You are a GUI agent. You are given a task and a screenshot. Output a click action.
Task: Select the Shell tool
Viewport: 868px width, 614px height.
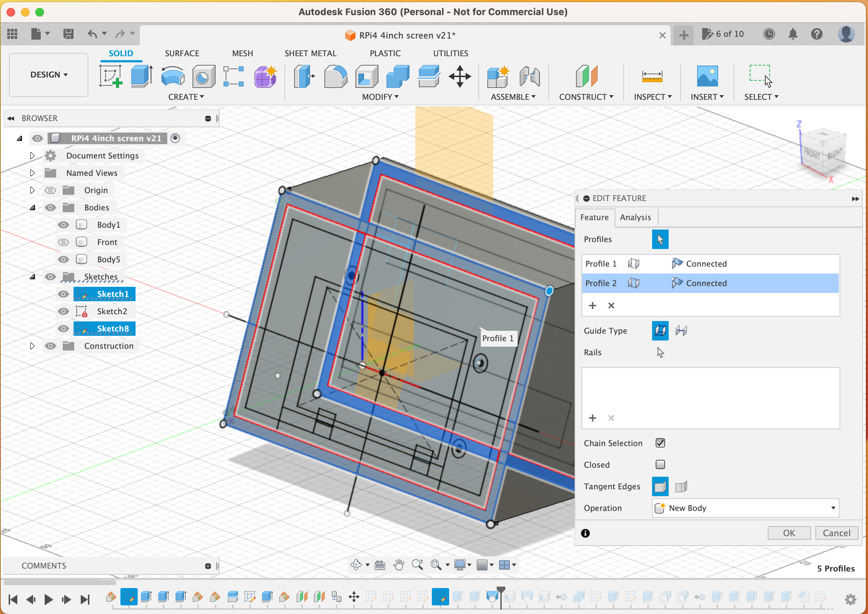coord(367,76)
